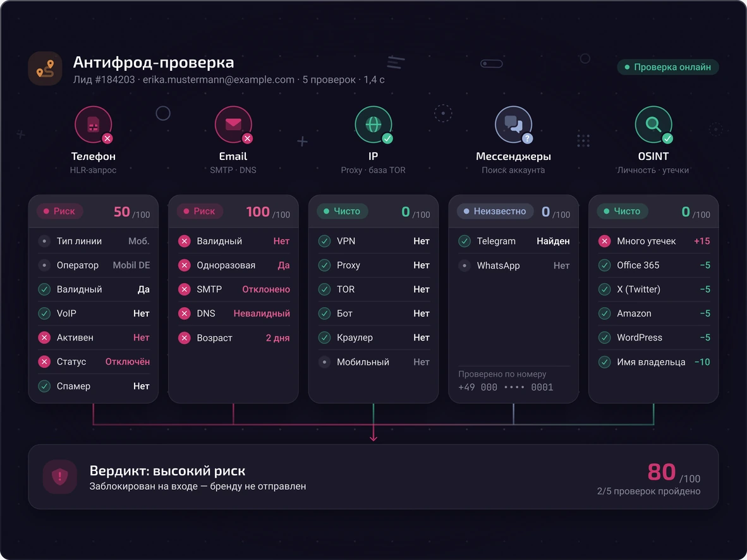
Task: Click the Чисто badge in IP card
Action: click(x=342, y=211)
